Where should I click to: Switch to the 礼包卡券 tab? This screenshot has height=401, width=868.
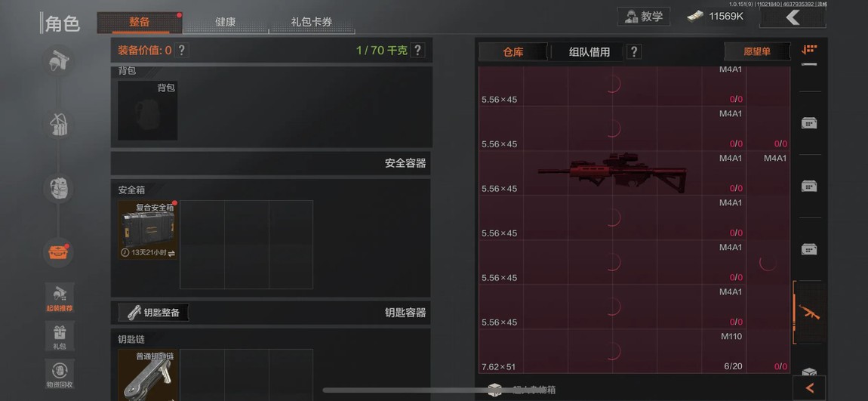click(x=312, y=23)
